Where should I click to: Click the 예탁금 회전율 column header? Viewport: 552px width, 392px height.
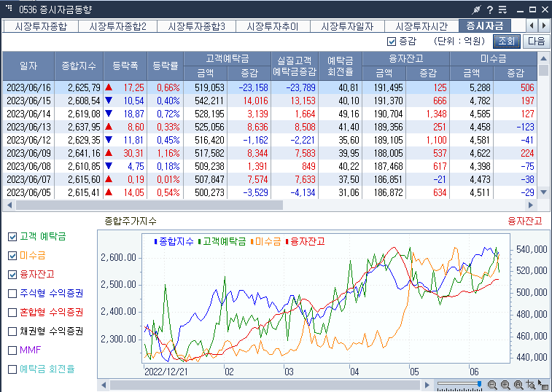(x=340, y=66)
